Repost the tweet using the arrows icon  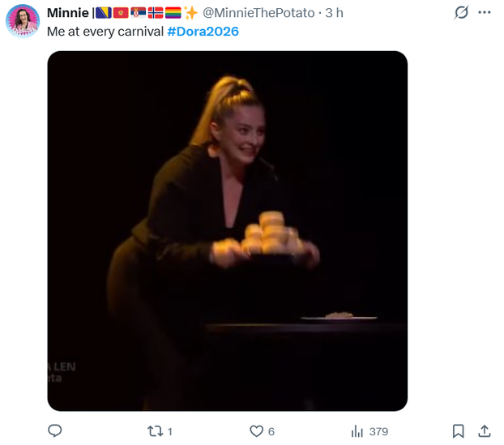tap(153, 431)
